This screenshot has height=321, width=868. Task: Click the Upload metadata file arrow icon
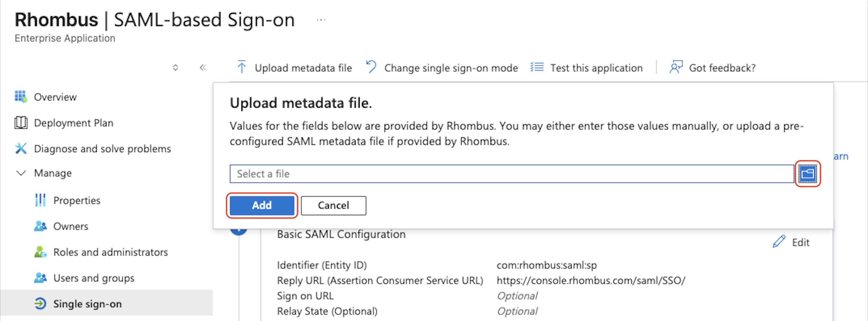(242, 67)
